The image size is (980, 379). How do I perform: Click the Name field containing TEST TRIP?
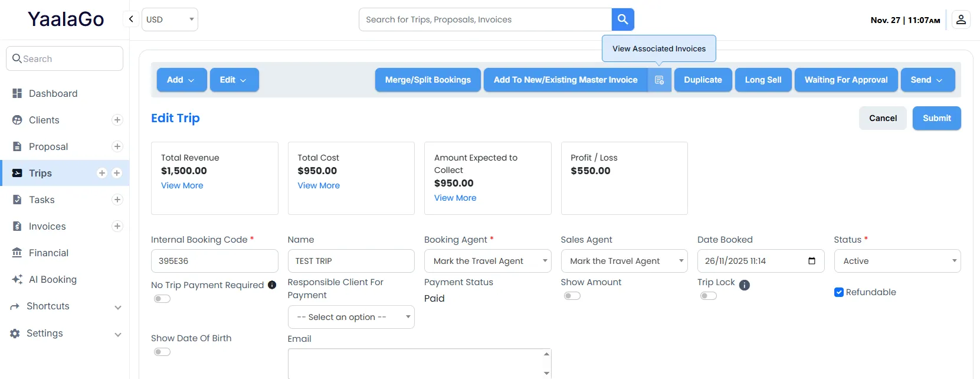(351, 261)
